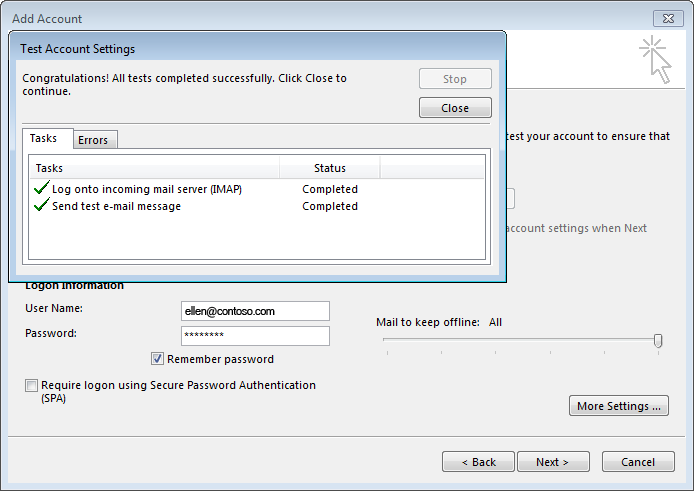Screen dimensions: 694x491
Task: Switch to the Errors tab
Action: pyautogui.click(x=95, y=140)
